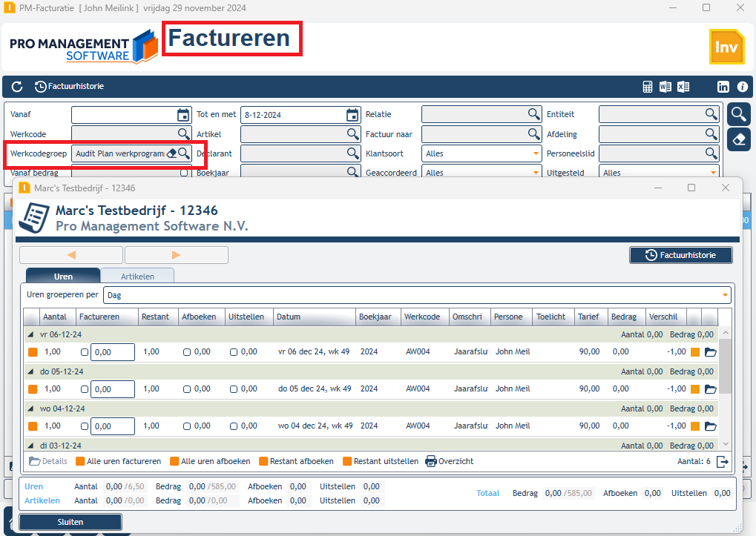Image resolution: width=756 pixels, height=536 pixels.
Task: Open the LinkedIn icon in the toolbar
Action: coord(723,87)
